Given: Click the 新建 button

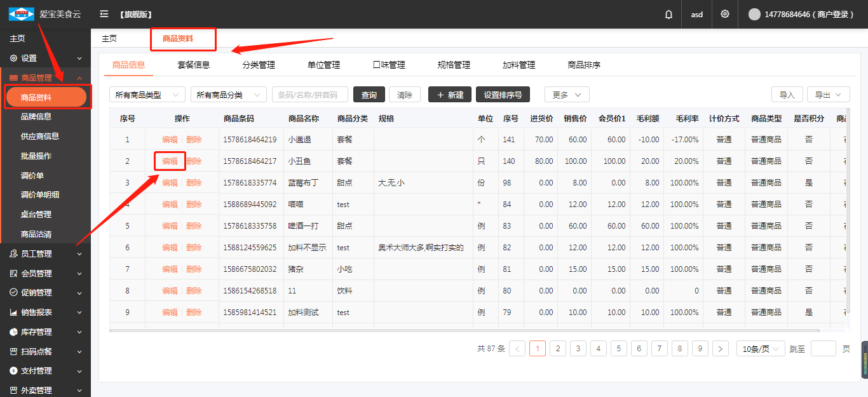Looking at the screenshot, I should tap(449, 95).
